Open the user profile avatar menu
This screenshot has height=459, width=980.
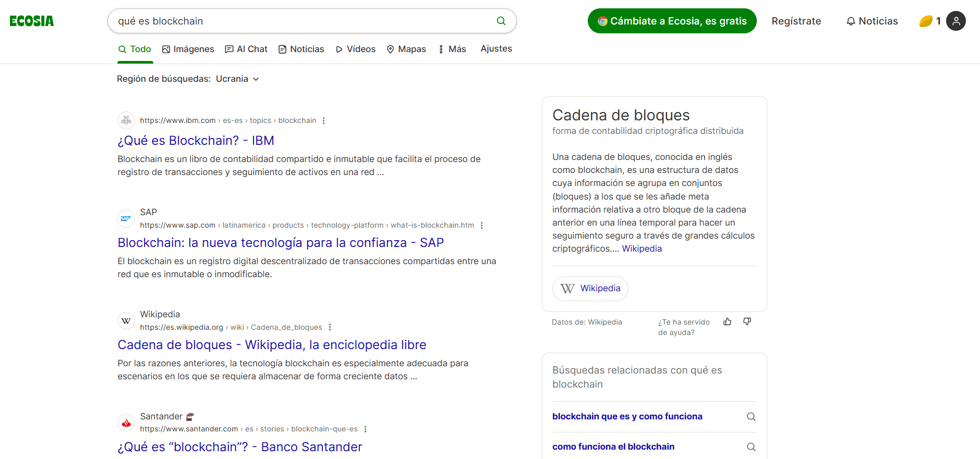955,21
